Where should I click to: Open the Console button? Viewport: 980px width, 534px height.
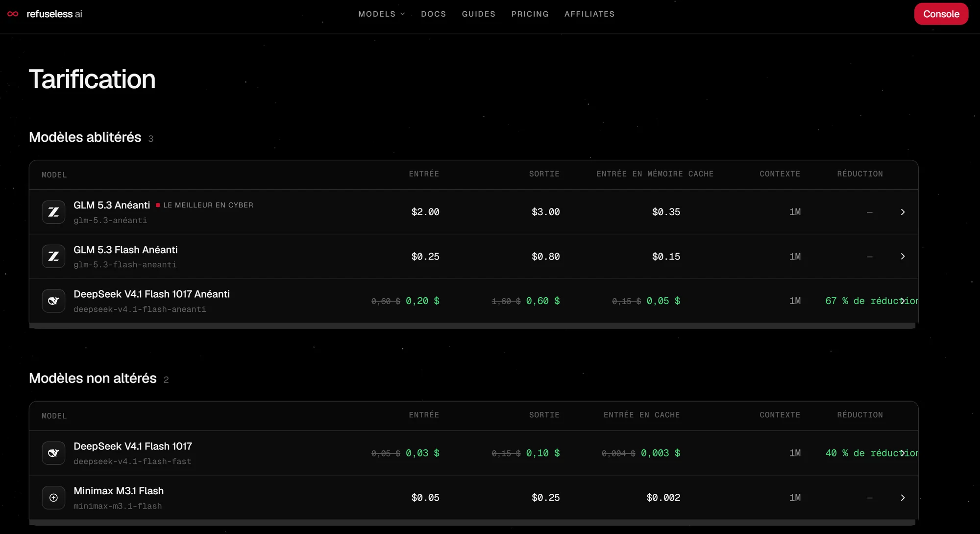point(941,14)
